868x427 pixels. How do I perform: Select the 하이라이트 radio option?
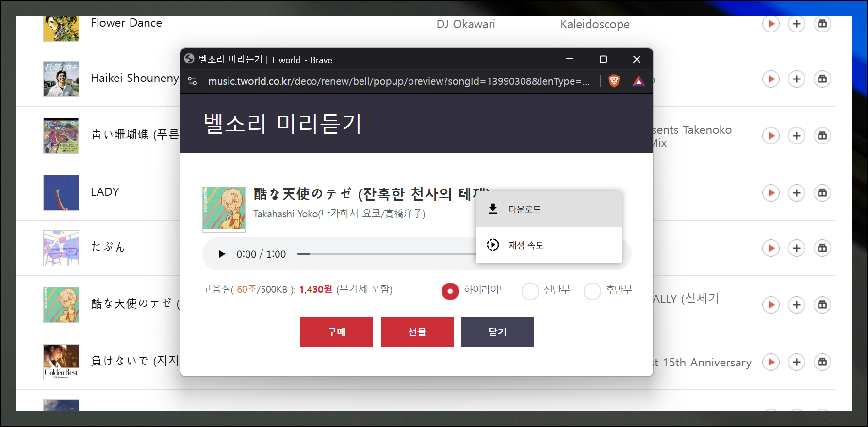450,291
